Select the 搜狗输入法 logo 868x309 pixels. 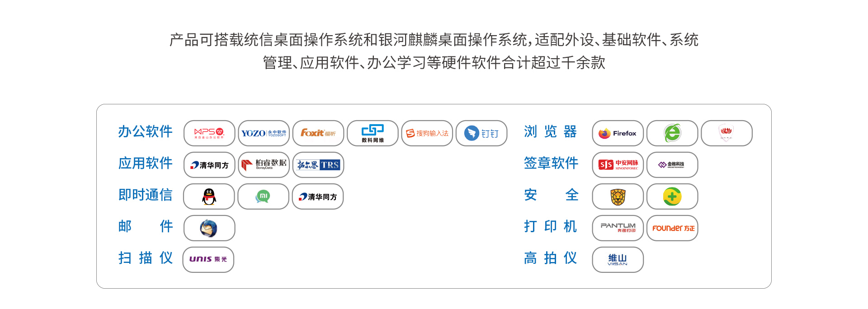pos(427,133)
